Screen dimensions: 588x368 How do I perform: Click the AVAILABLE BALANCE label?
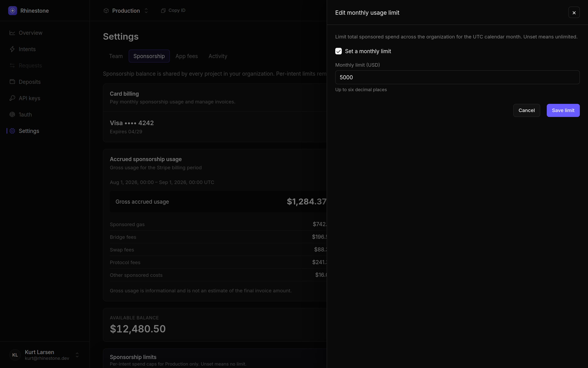coord(134,318)
